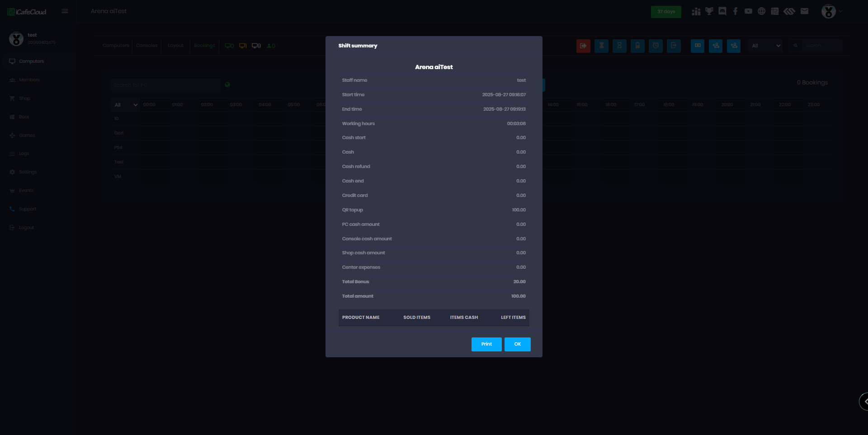
Task: Click the globe website icon in header
Action: click(x=762, y=11)
